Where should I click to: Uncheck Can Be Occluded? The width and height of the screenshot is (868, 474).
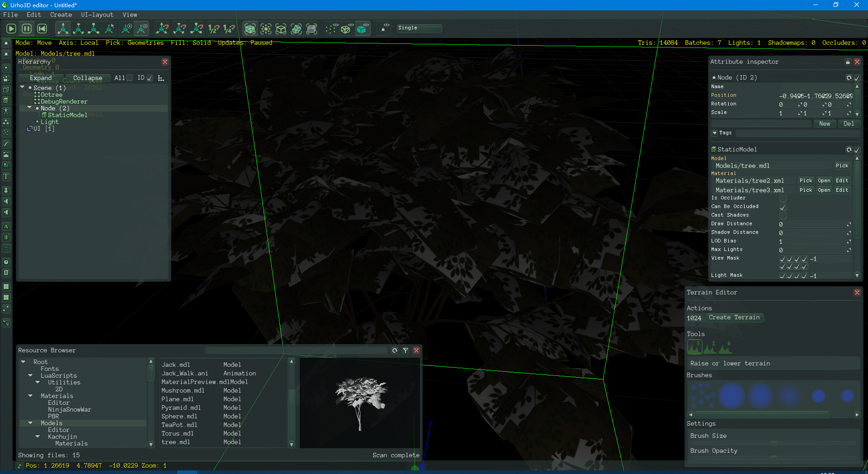click(783, 207)
